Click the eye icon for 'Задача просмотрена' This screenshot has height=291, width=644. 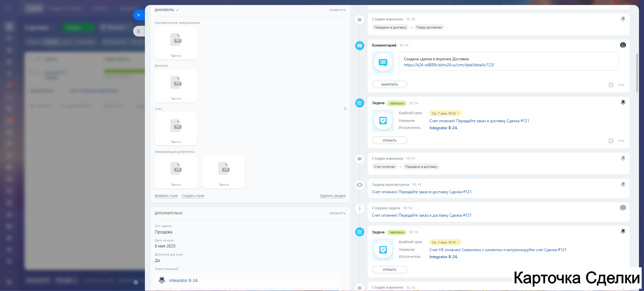click(360, 185)
